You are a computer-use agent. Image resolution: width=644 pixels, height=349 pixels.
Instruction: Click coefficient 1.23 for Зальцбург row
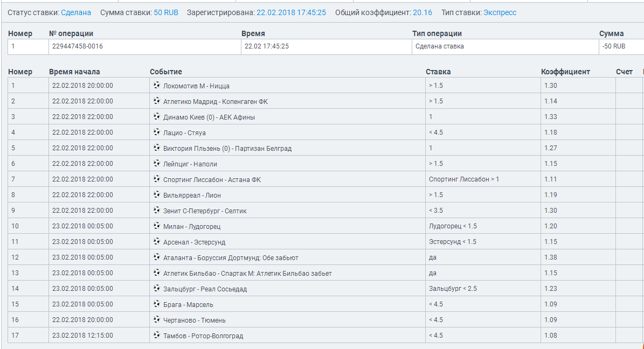pyautogui.click(x=551, y=289)
